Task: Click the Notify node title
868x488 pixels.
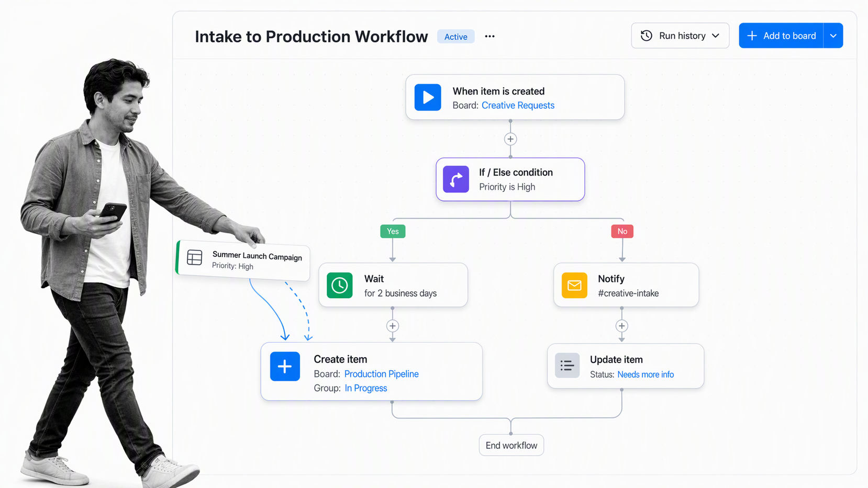Action: tap(611, 279)
